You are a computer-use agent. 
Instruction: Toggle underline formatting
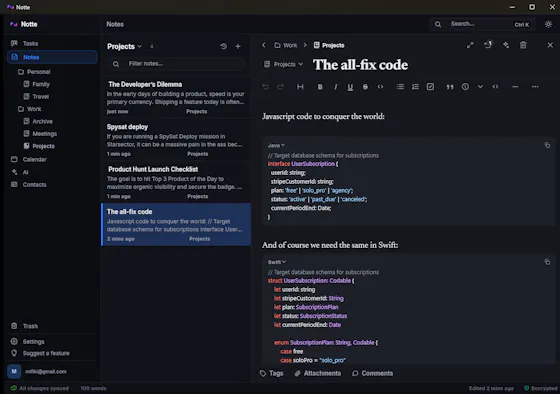pos(350,87)
